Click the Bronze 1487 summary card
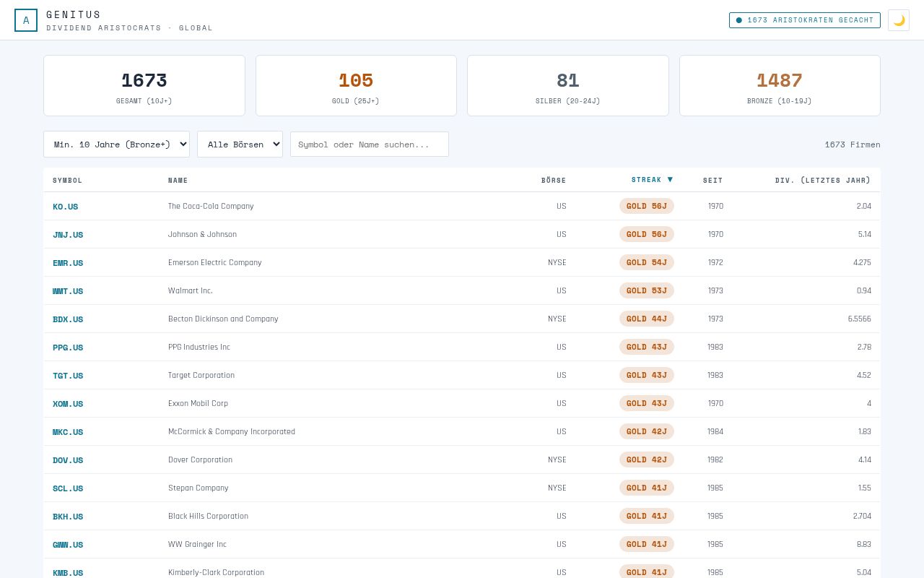The height and width of the screenshot is (578, 924). point(780,85)
